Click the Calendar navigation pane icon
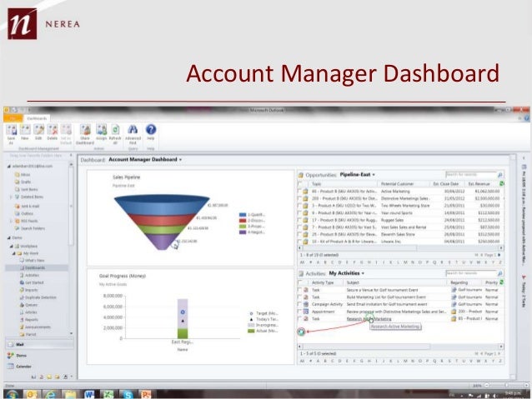This screenshot has height=399, width=532. [11, 367]
